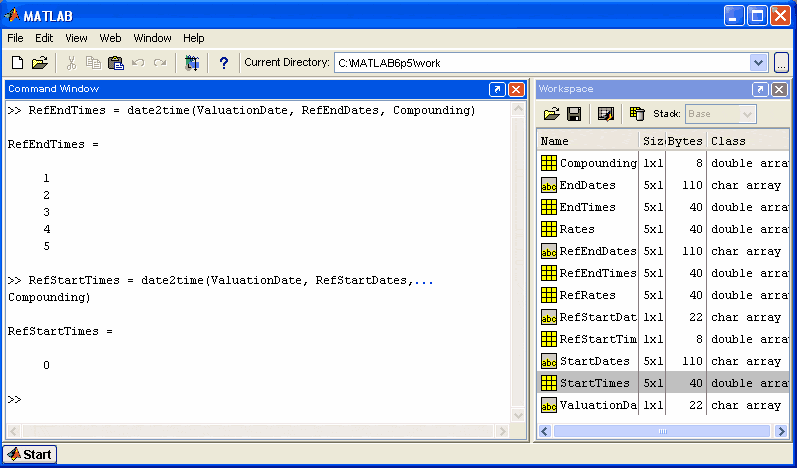Viewport: 797px width, 468px height.
Task: Select the RefStartTim variable row
Action: tap(663, 339)
